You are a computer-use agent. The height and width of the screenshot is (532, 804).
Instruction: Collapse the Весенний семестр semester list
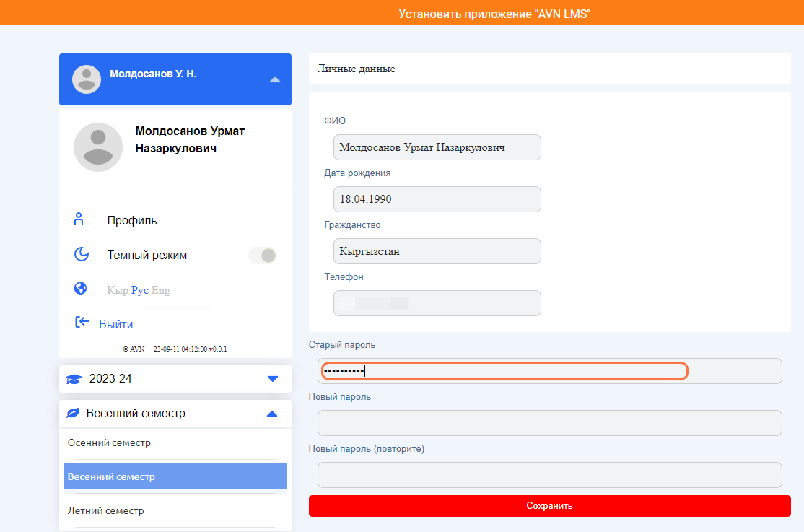(x=272, y=414)
